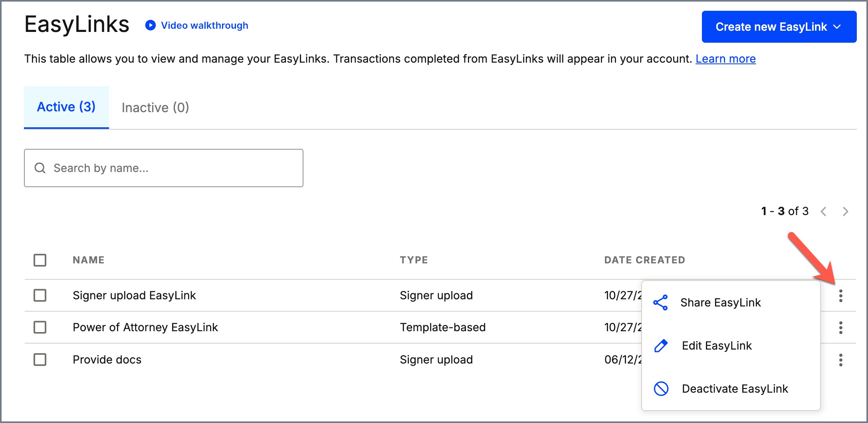
Task: Focus the Search by name field
Action: 164,168
